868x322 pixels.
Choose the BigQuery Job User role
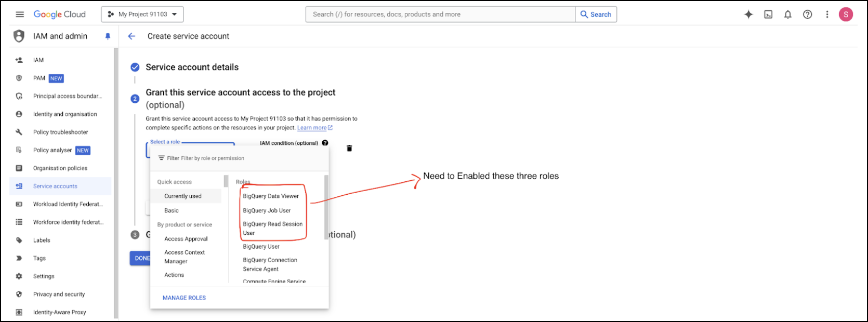267,210
